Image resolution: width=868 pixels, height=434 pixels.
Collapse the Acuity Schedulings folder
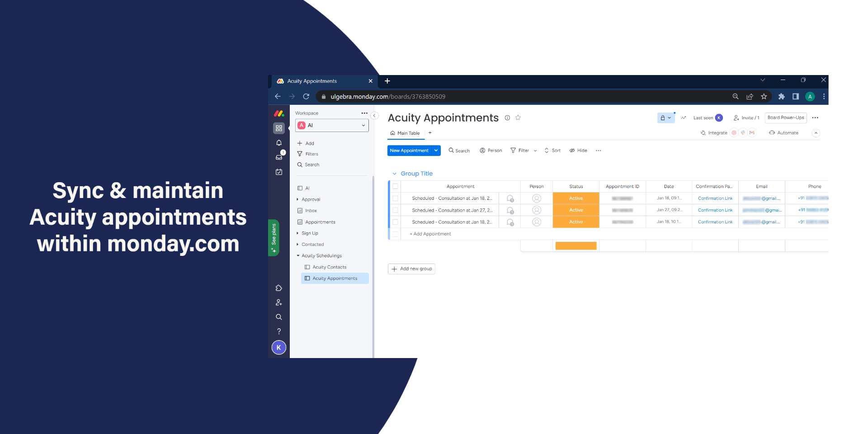point(298,256)
